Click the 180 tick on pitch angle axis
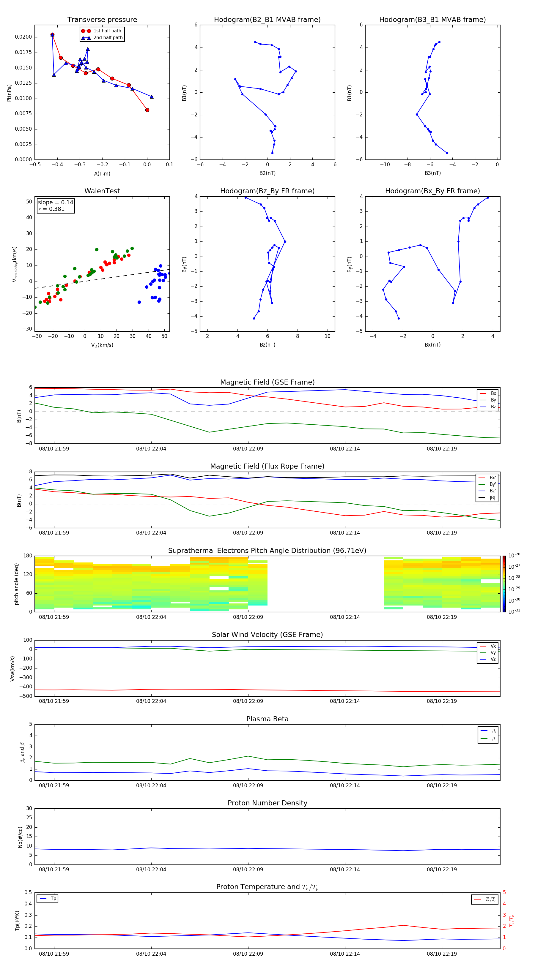The width and height of the screenshot is (535, 980). tap(28, 556)
